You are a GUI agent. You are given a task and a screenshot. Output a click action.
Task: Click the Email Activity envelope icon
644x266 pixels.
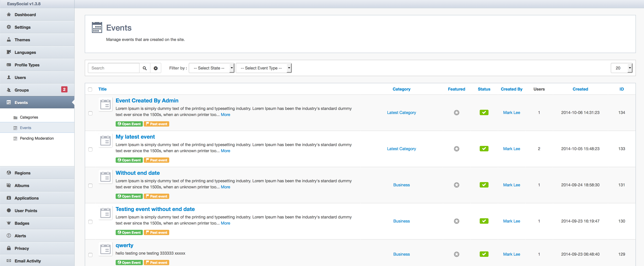[x=9, y=261]
